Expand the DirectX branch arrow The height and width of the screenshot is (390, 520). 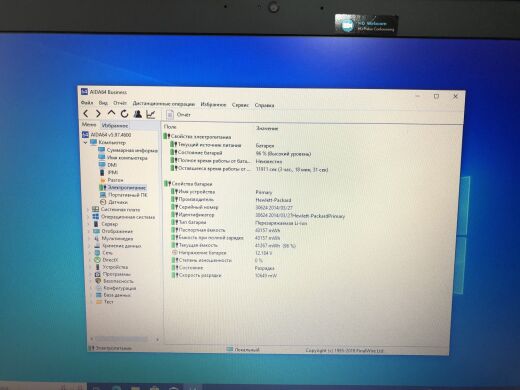click(x=90, y=260)
